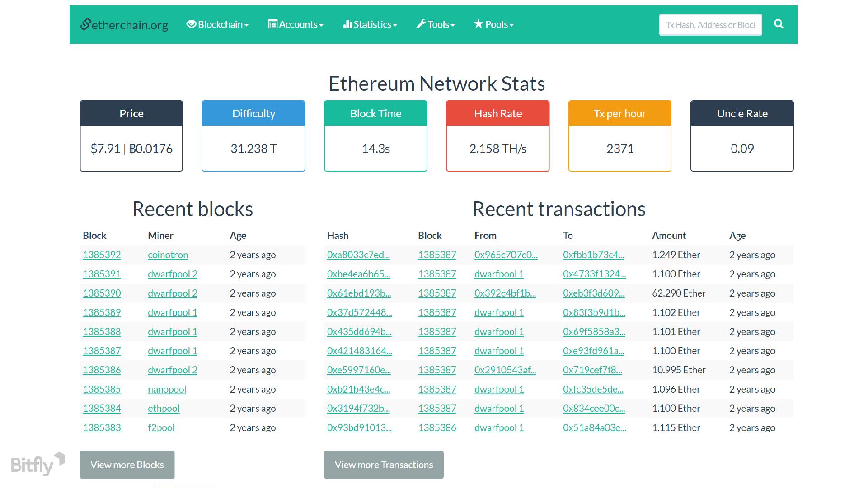
Task: Open recipient address 0x51a84a03e...
Action: 595,428
